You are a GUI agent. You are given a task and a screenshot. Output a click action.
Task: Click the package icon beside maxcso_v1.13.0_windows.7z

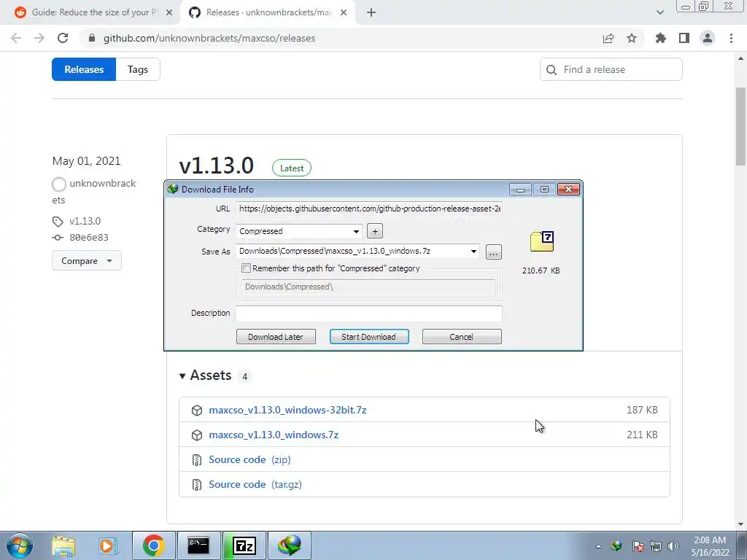coord(197,435)
